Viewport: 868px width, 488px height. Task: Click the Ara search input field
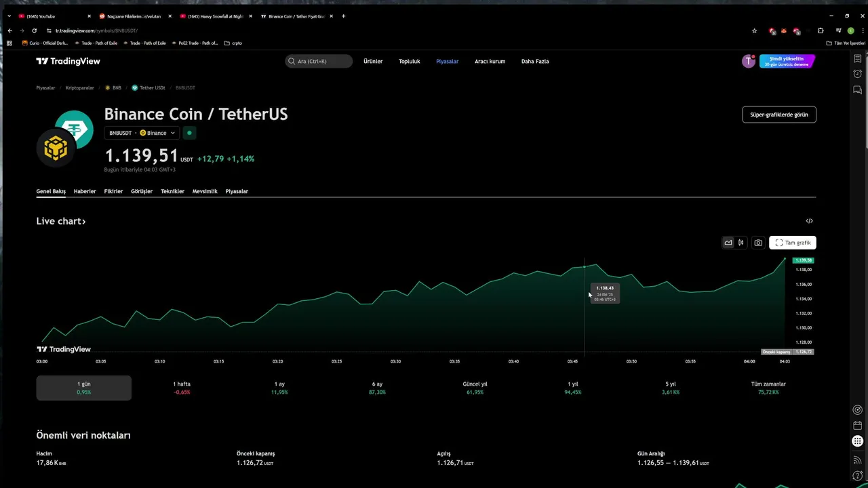click(x=319, y=61)
